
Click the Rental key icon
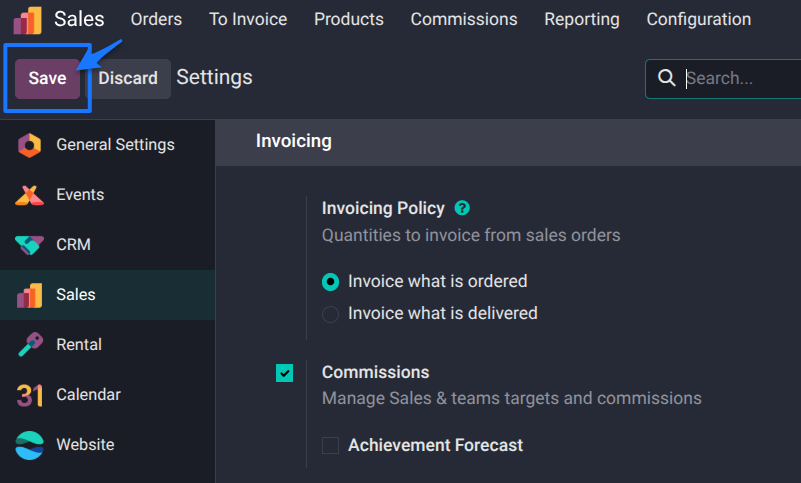pos(29,345)
